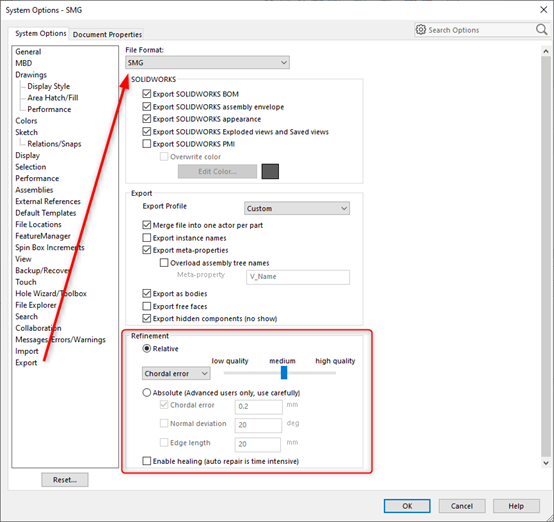Open the File Explorer category

(36, 305)
